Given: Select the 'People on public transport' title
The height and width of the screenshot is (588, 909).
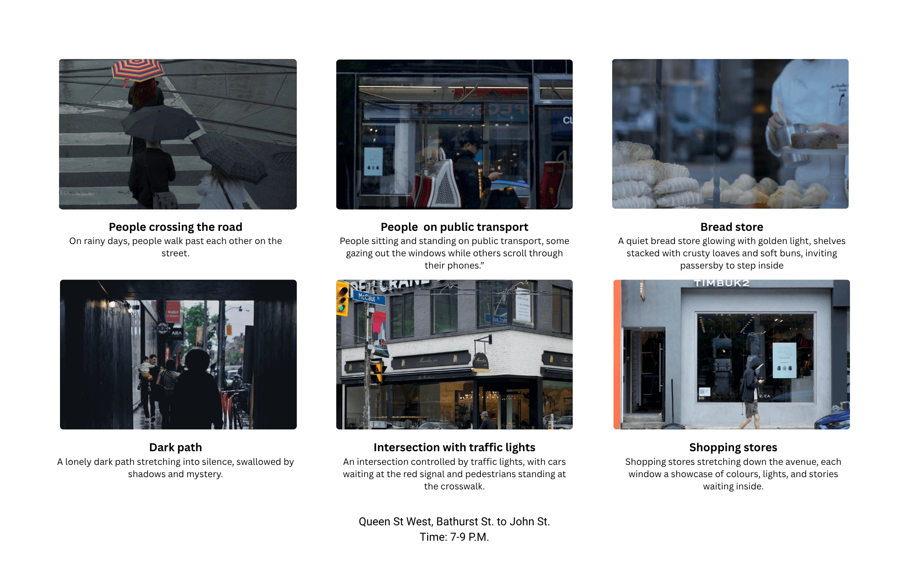Looking at the screenshot, I should click(x=454, y=227).
